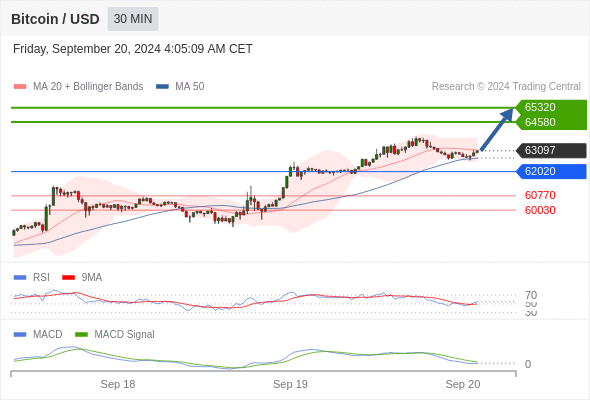The image size is (590, 400).
Task: Click the 30 MIN timeframe badge
Action: point(133,19)
